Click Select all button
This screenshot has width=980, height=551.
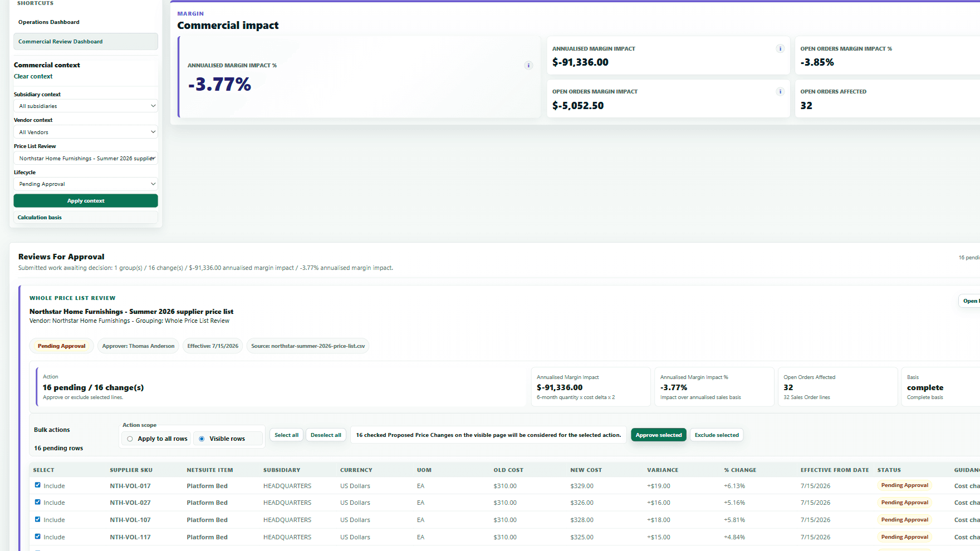pyautogui.click(x=287, y=435)
